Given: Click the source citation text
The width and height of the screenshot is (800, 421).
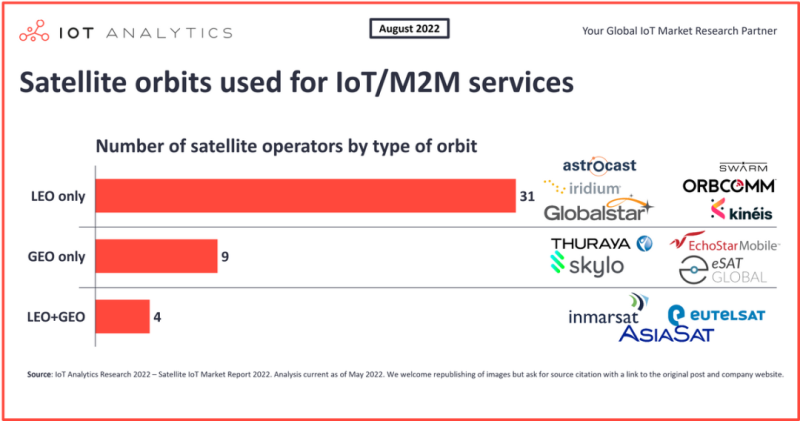Looking at the screenshot, I should pyautogui.click(x=400, y=375).
